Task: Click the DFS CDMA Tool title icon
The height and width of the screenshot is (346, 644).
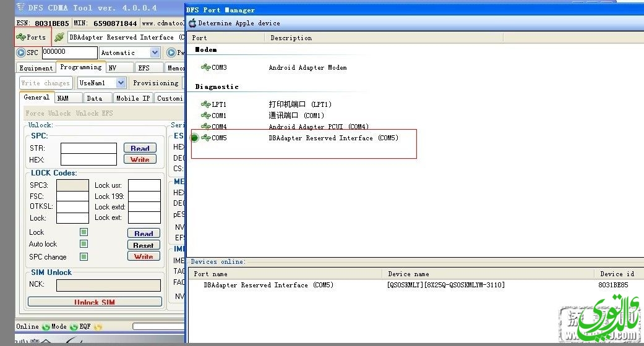Action: [x=20, y=7]
